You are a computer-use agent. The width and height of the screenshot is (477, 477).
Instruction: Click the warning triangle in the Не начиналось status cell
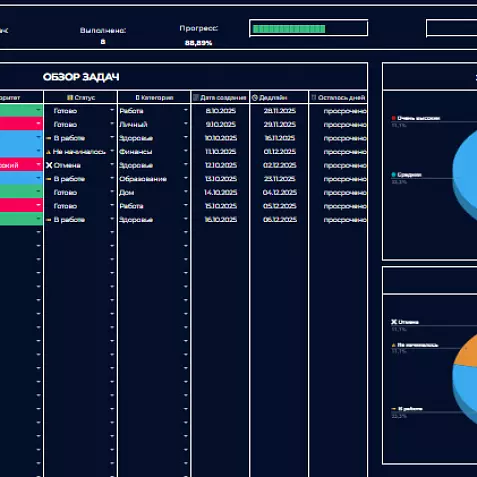(48, 152)
